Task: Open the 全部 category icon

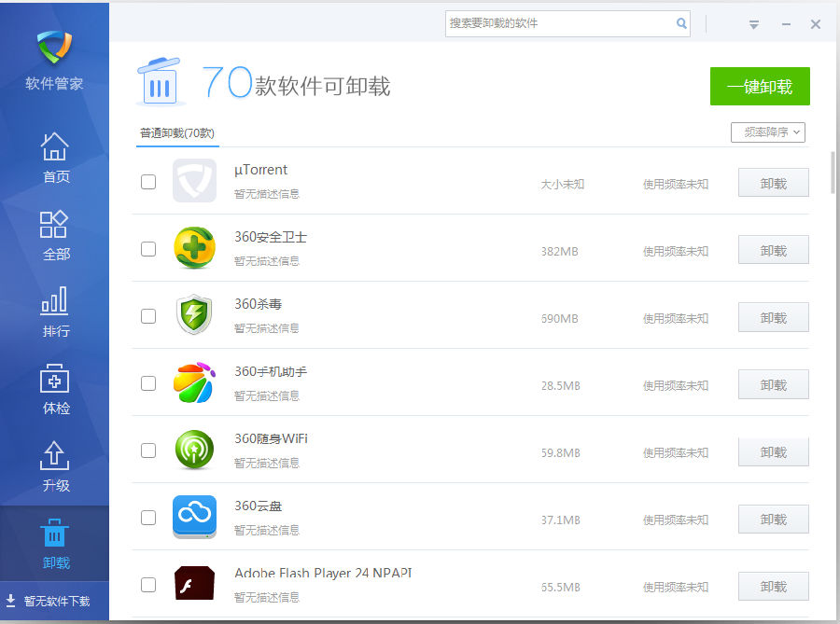Action: pyautogui.click(x=53, y=224)
